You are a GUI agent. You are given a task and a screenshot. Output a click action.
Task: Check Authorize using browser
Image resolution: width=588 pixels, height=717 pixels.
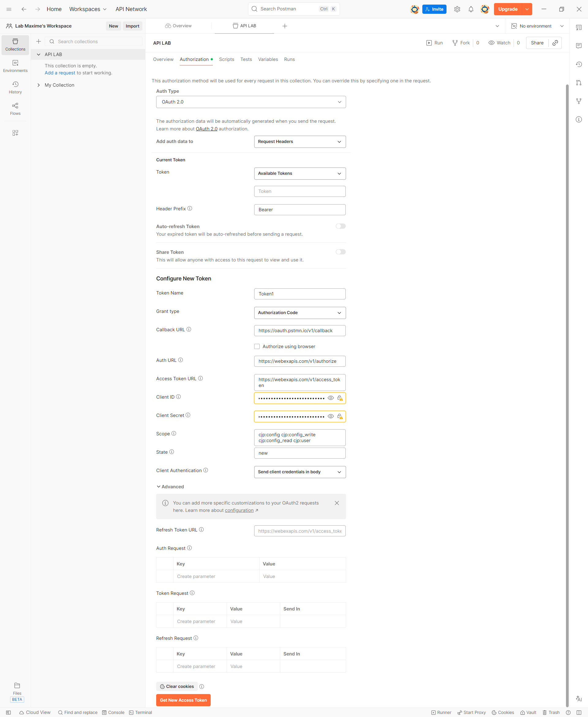point(257,346)
